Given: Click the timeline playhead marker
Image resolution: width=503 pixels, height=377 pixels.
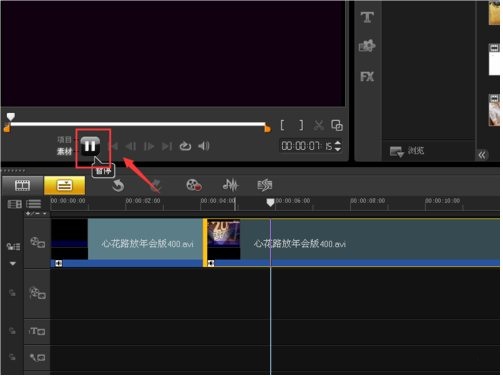Looking at the screenshot, I should click(270, 202).
